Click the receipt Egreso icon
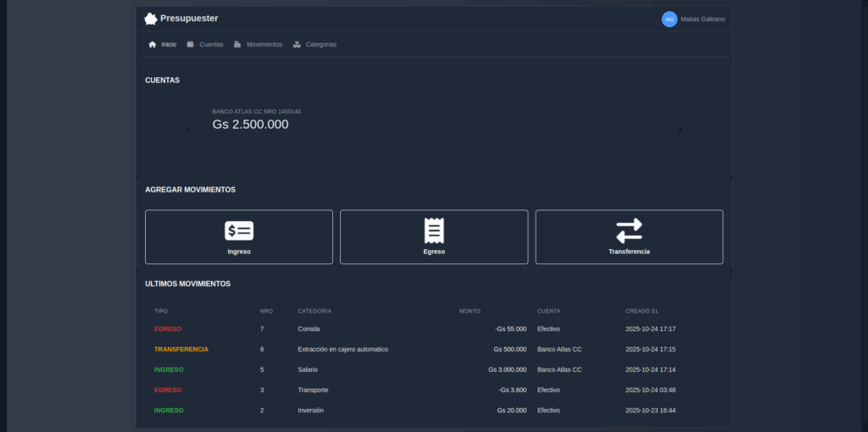This screenshot has width=868, height=432. point(434,230)
